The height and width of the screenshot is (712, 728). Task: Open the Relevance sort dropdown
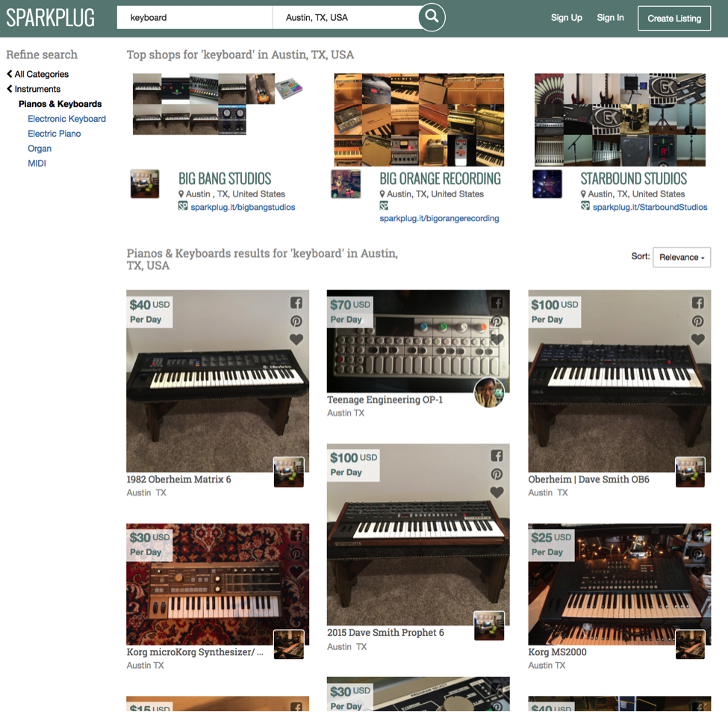pos(681,256)
